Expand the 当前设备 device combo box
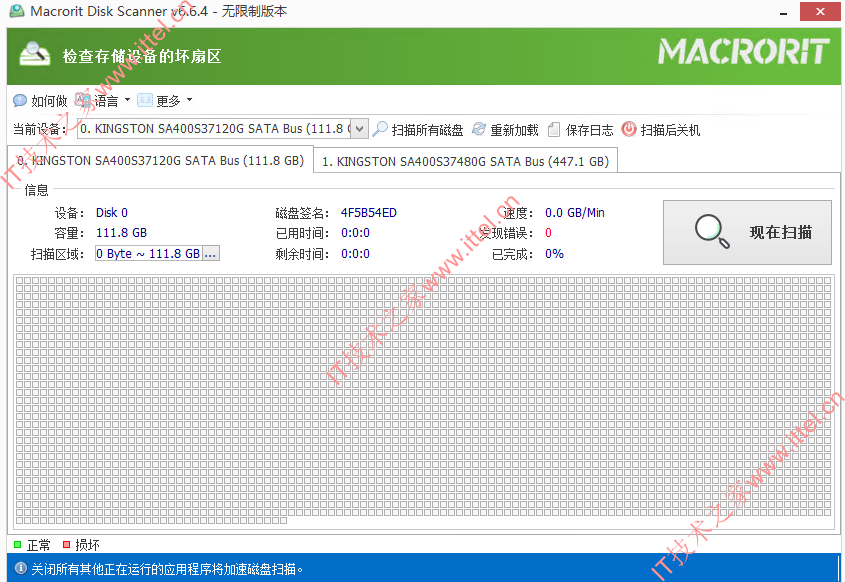The height and width of the screenshot is (582, 845). click(x=359, y=129)
